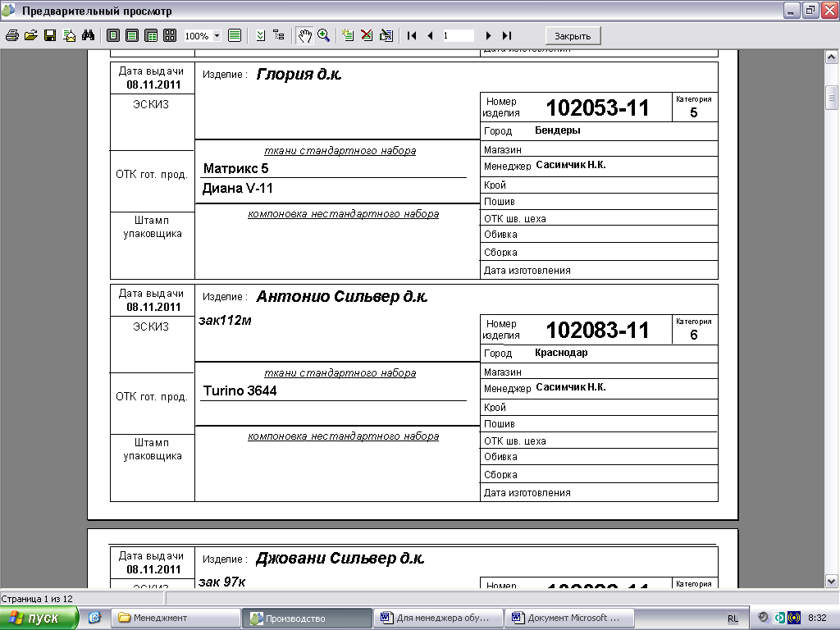Click the Windows пуск start button
Screen dimensions: 840x630
point(39,618)
